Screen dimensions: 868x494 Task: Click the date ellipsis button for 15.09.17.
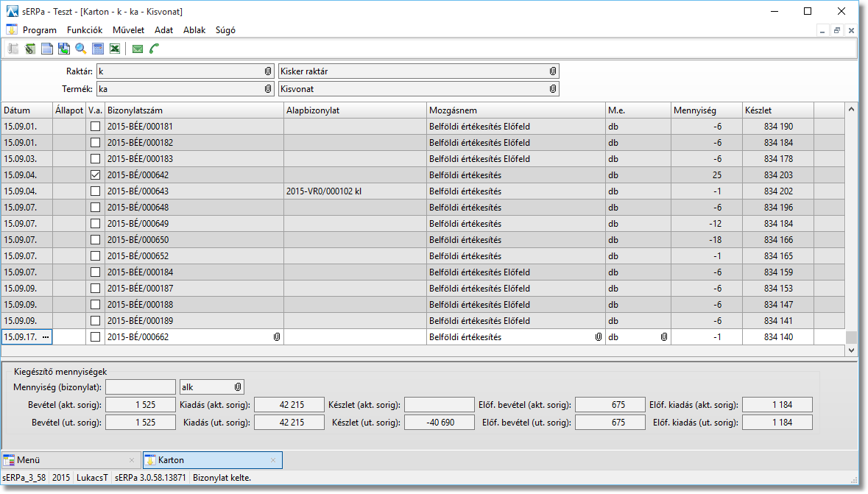pos(46,337)
